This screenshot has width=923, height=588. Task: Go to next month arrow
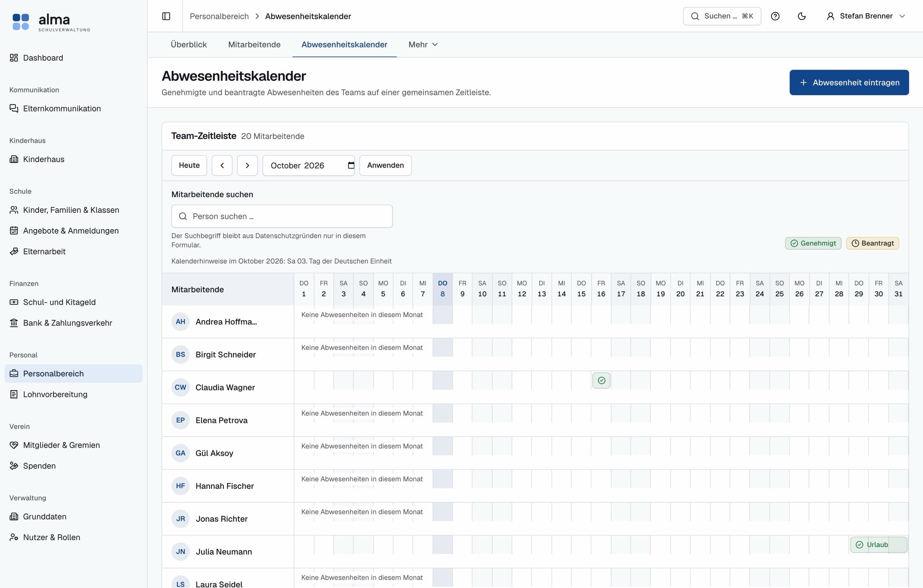click(x=247, y=165)
